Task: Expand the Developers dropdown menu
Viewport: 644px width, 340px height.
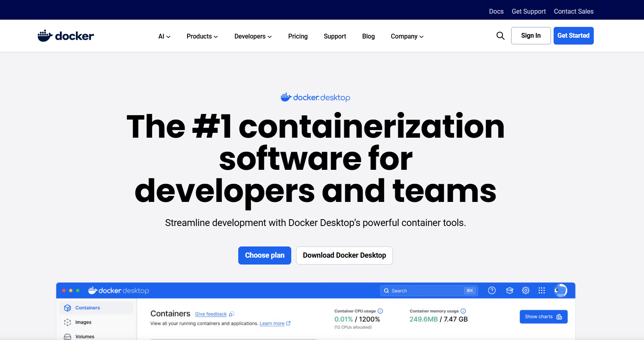Action: 253,36
